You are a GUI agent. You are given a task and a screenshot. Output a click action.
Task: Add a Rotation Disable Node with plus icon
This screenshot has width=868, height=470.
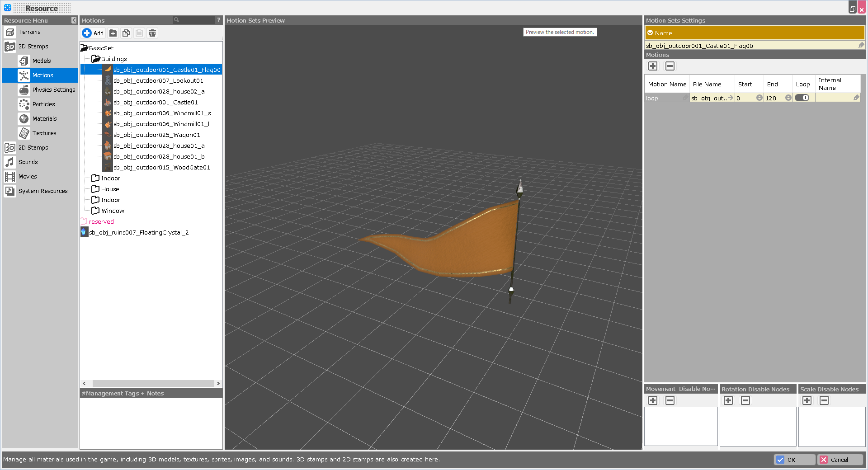pyautogui.click(x=728, y=400)
